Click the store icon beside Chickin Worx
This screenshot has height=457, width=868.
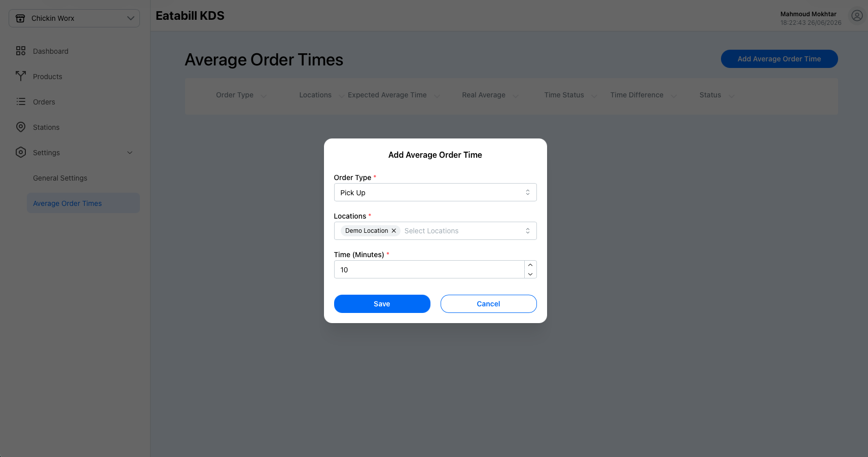tap(20, 18)
